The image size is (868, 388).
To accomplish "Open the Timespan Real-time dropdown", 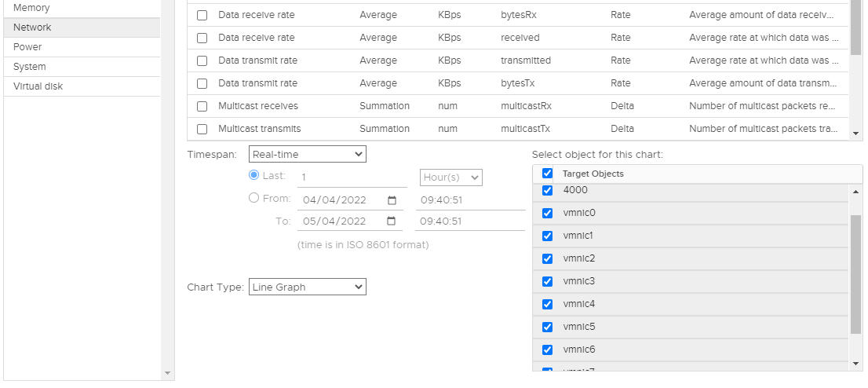I will pos(307,154).
